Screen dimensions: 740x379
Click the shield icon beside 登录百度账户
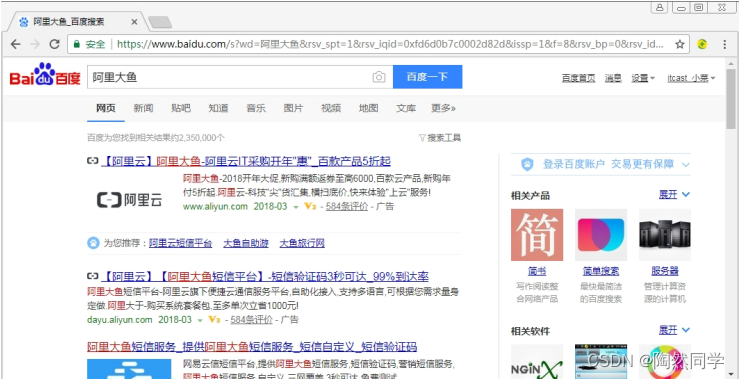click(x=527, y=164)
